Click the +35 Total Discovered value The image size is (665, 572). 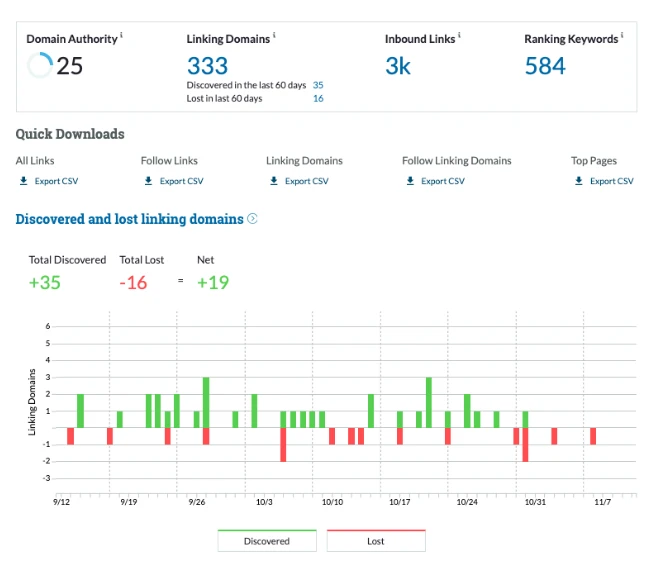click(45, 282)
